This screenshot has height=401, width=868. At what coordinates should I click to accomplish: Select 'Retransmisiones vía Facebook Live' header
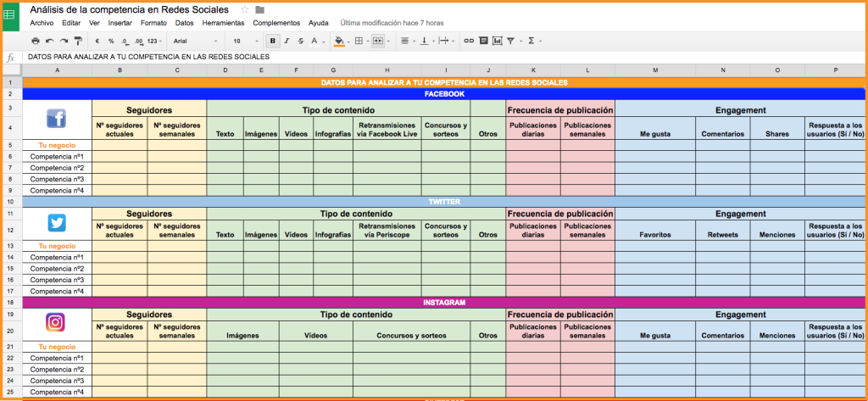[x=387, y=129]
